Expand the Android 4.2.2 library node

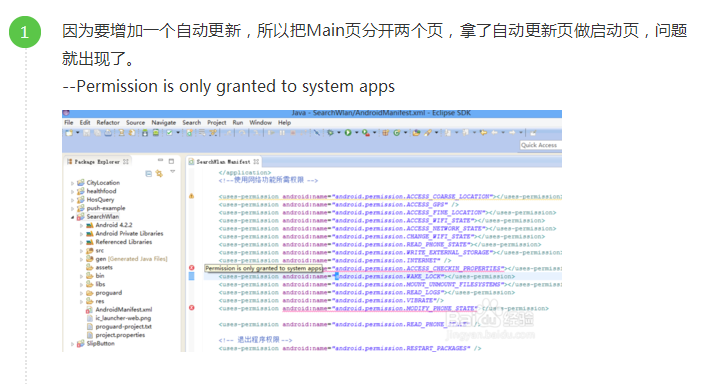81,225
